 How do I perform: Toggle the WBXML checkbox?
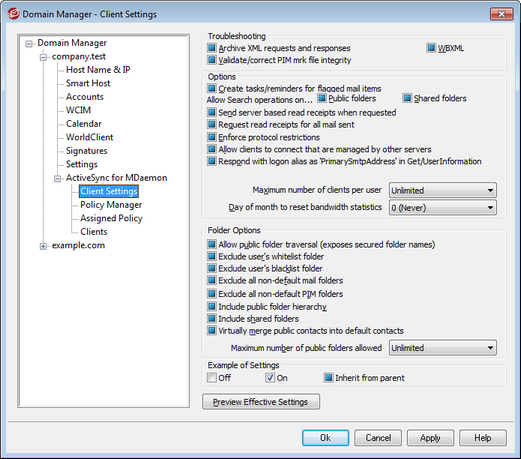(x=431, y=48)
